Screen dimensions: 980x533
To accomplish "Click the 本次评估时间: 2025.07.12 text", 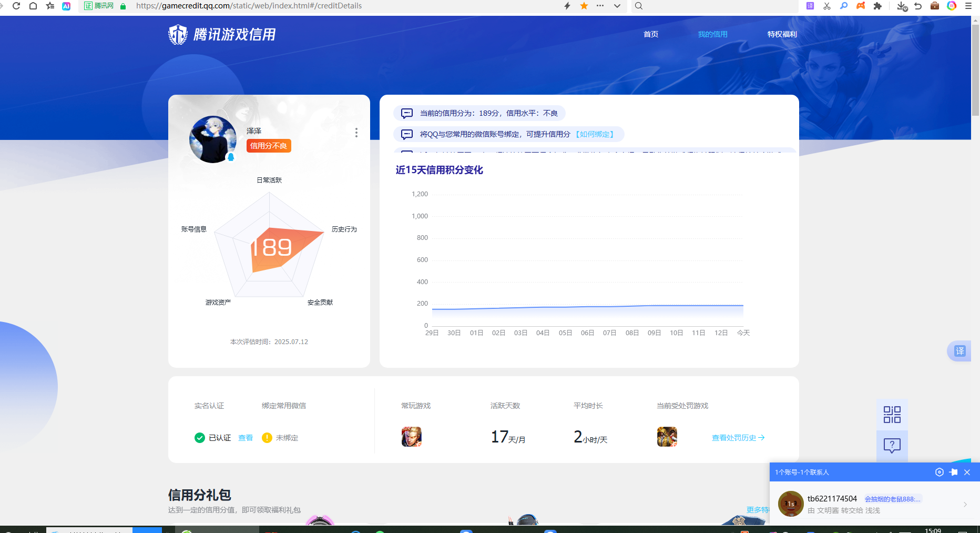I will point(269,342).
